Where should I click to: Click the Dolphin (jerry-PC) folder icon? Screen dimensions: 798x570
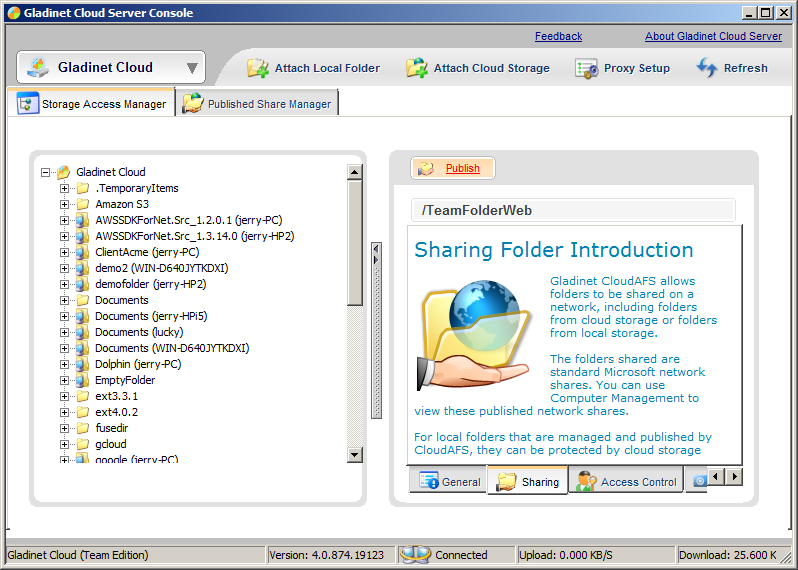(x=81, y=364)
